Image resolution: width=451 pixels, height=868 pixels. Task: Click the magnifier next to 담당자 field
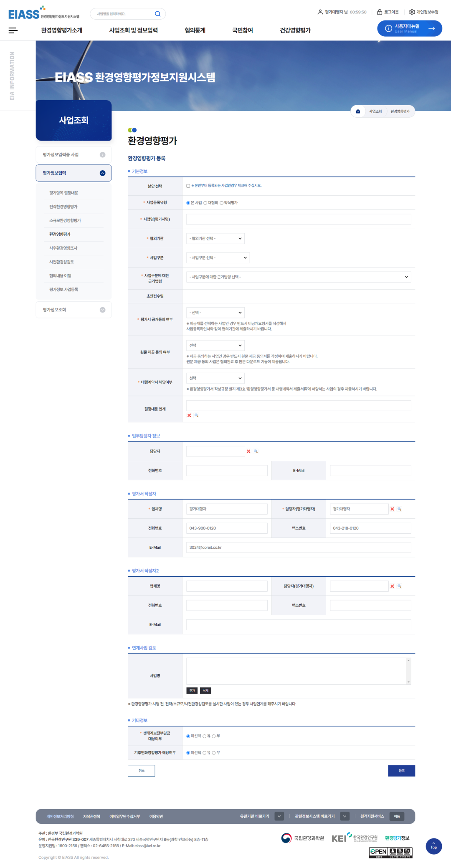click(256, 452)
